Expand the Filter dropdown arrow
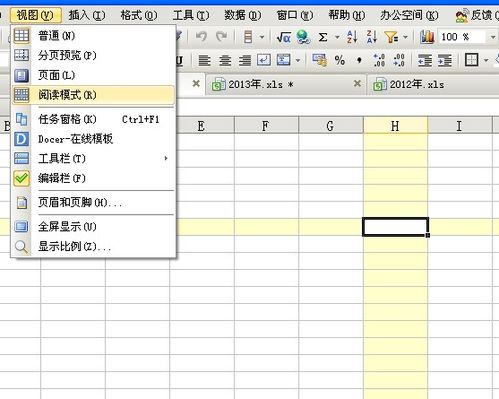499x399 pixels. [405, 37]
